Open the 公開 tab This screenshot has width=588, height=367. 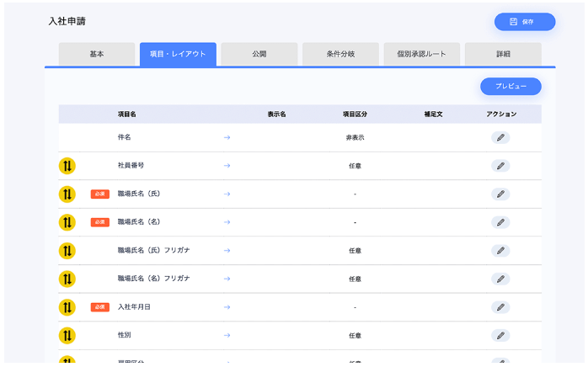(x=259, y=55)
